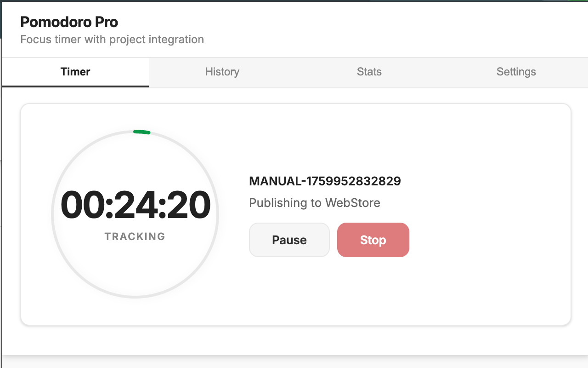Click the Pause button label
Viewport: 588px width, 368px height.
click(289, 240)
